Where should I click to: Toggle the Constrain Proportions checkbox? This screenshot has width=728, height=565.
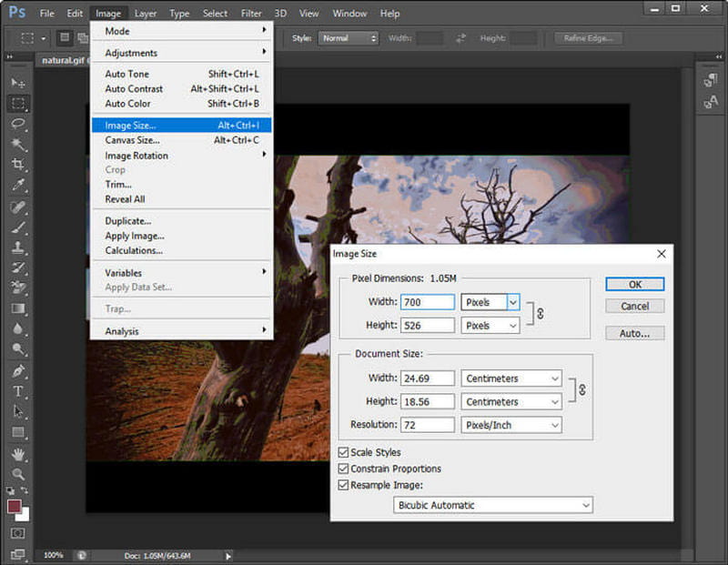click(343, 469)
